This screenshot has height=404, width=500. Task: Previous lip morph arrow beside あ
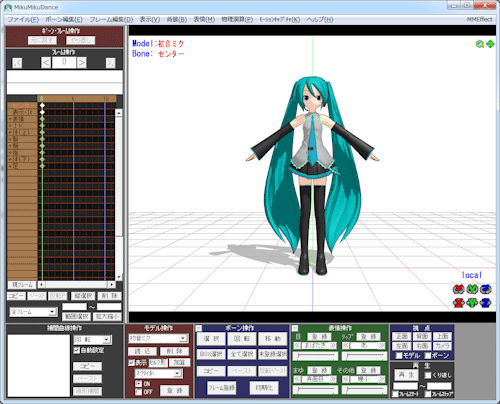click(346, 346)
